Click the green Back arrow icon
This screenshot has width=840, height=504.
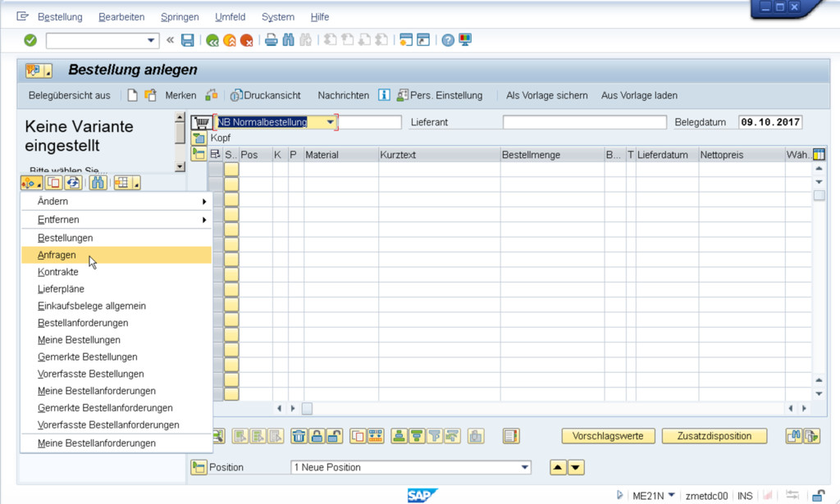pyautogui.click(x=212, y=40)
